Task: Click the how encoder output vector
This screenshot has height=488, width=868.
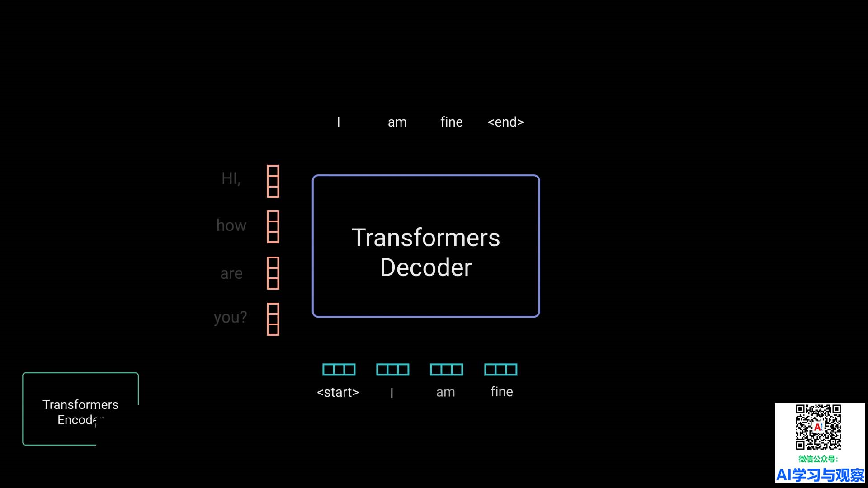Action: (273, 225)
